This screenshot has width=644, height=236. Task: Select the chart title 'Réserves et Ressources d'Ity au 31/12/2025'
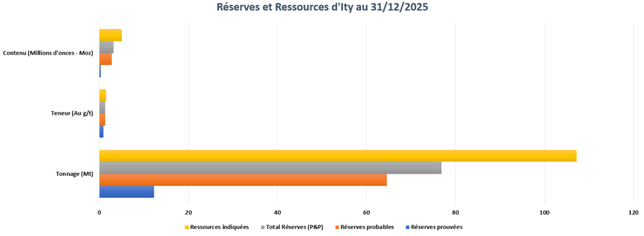(322, 8)
